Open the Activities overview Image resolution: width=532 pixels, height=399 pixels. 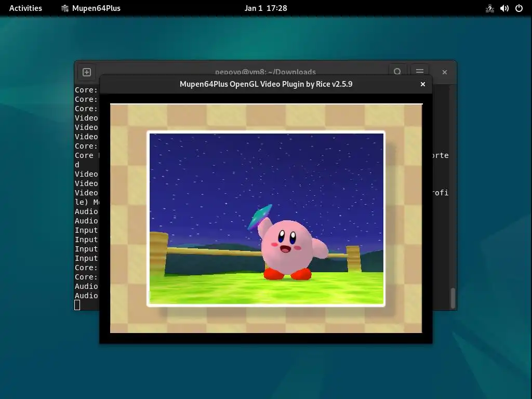click(25, 8)
